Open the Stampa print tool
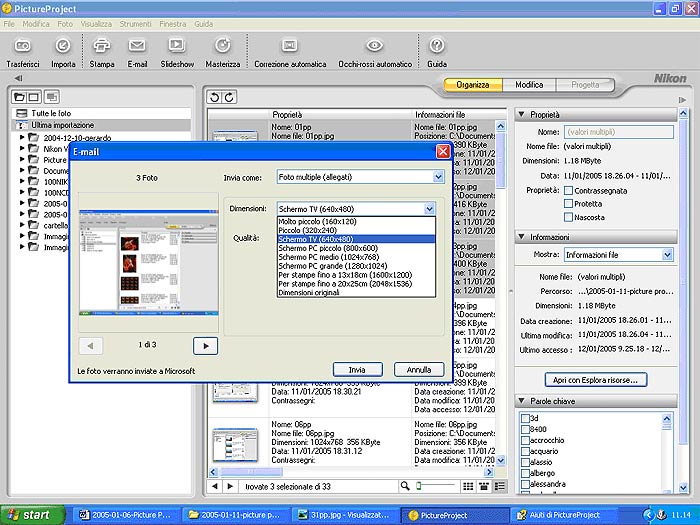The width and height of the screenshot is (700, 525). [101, 46]
